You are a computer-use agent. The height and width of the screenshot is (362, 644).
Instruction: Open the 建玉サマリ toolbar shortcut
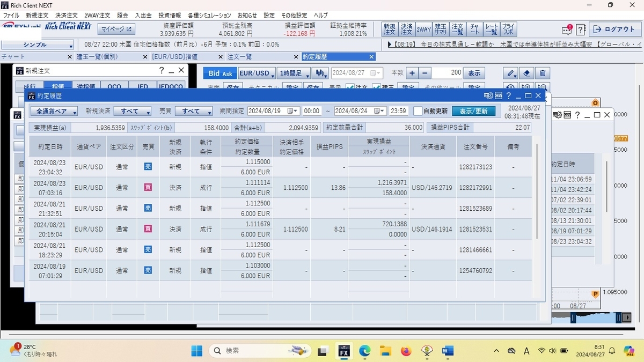click(441, 29)
